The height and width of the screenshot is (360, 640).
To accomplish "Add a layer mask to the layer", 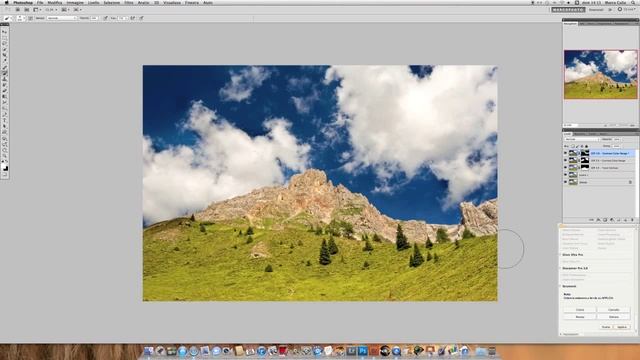I will pos(605,220).
